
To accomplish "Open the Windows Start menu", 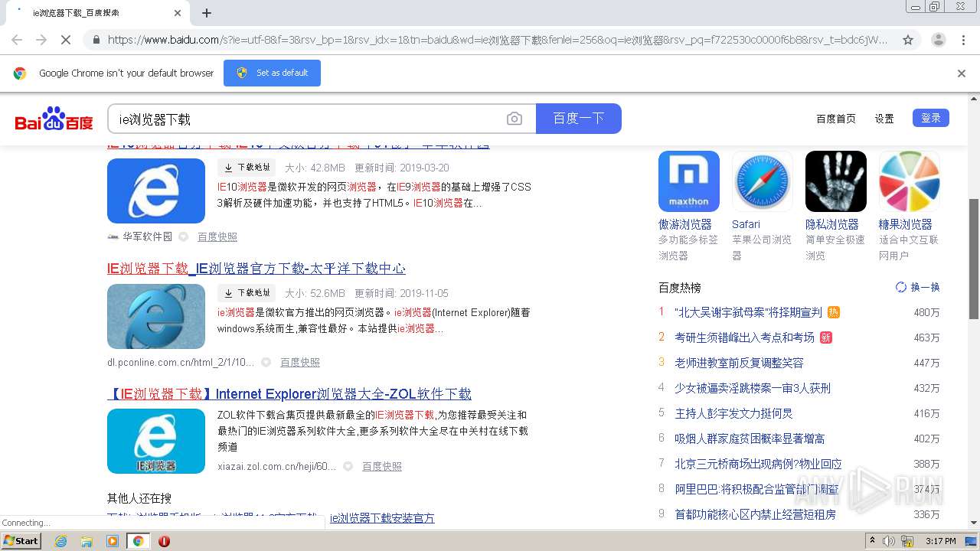I will pyautogui.click(x=21, y=540).
